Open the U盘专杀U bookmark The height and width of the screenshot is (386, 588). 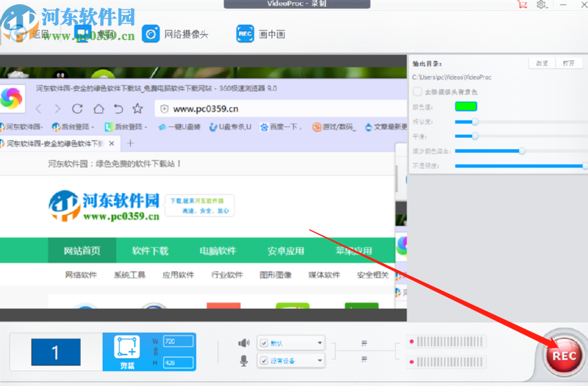[x=231, y=128]
